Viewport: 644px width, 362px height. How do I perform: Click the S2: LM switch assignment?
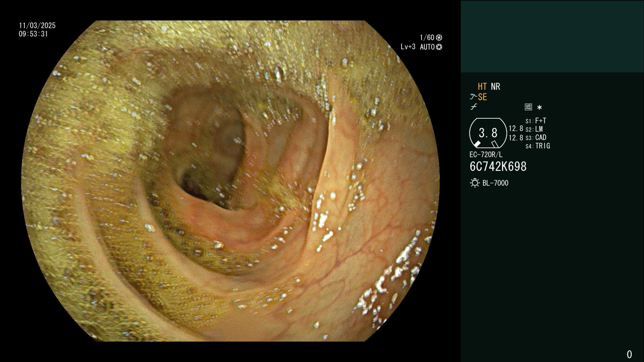(534, 129)
